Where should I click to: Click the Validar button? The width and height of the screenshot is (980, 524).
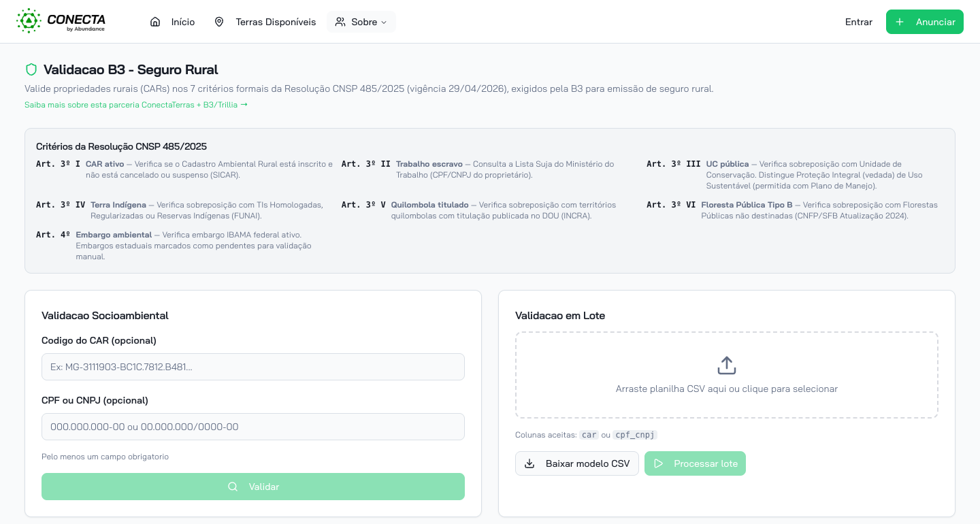pyautogui.click(x=253, y=487)
